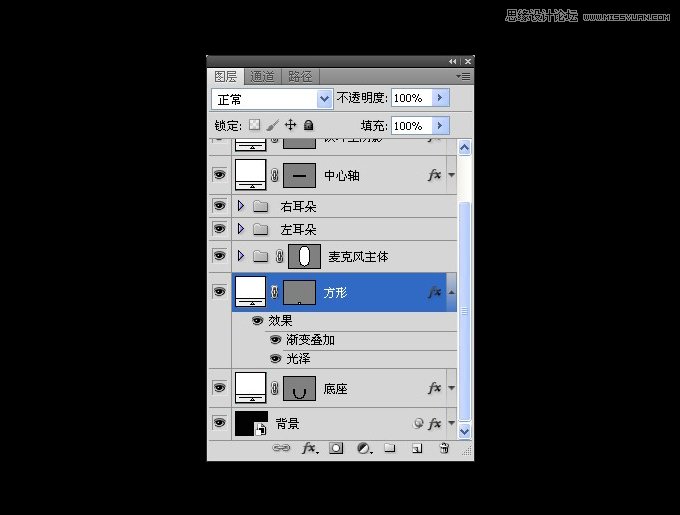Expand the 麦克风主体 group
Screen dimensions: 680x515
[x=241, y=256]
